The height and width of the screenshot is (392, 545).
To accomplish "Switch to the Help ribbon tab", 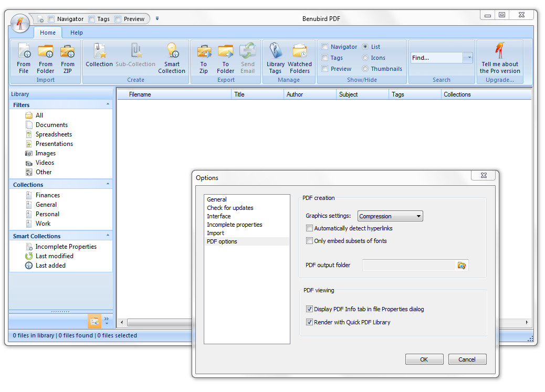I will point(77,33).
